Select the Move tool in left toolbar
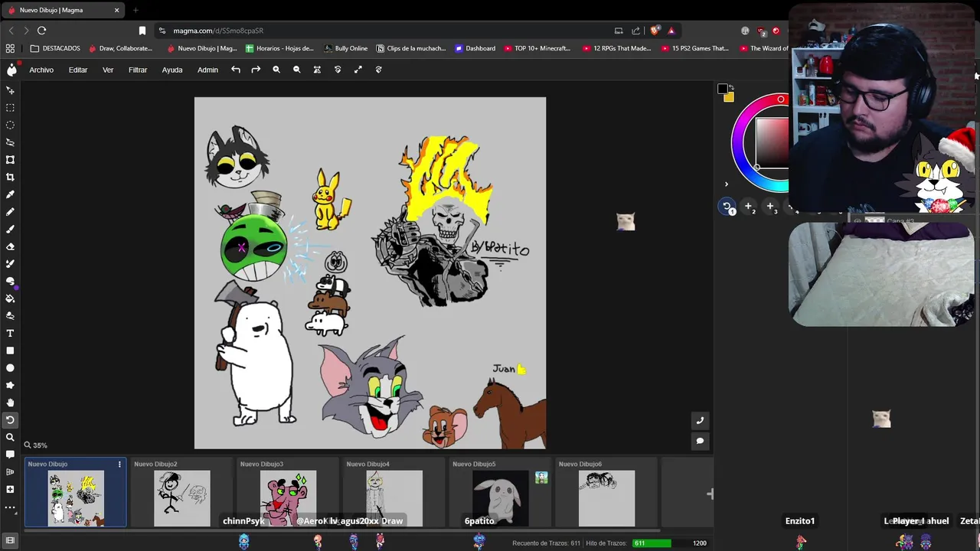Viewport: 980px width, 551px height. pyautogui.click(x=10, y=90)
